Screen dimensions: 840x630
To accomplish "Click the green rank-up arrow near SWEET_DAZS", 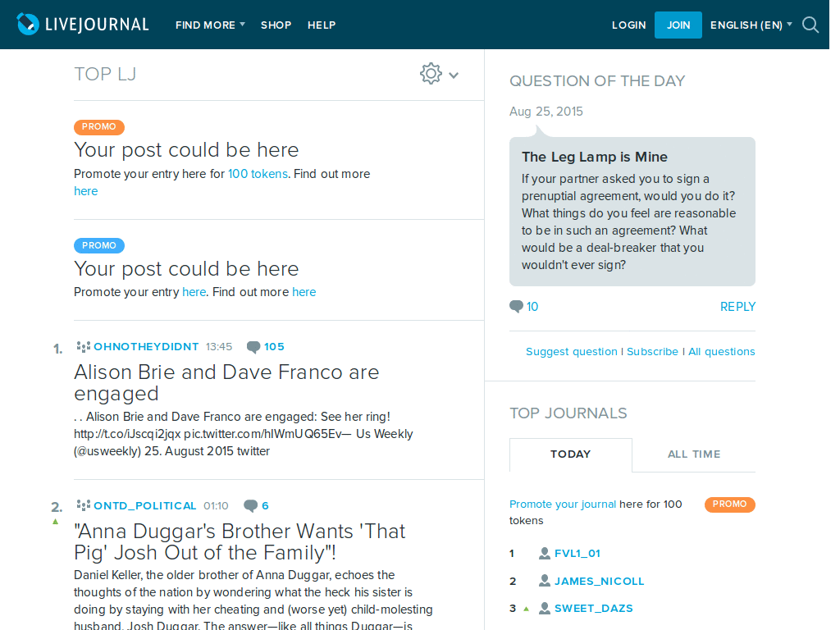I will click(x=526, y=608).
